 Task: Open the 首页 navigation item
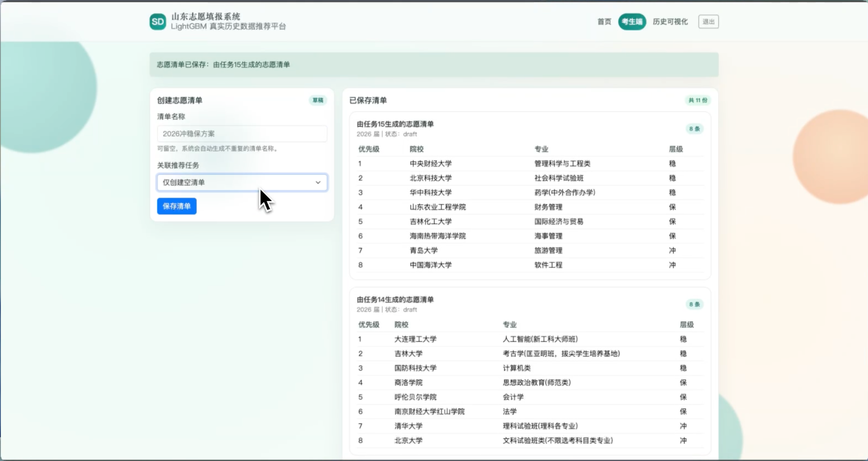tap(604, 22)
